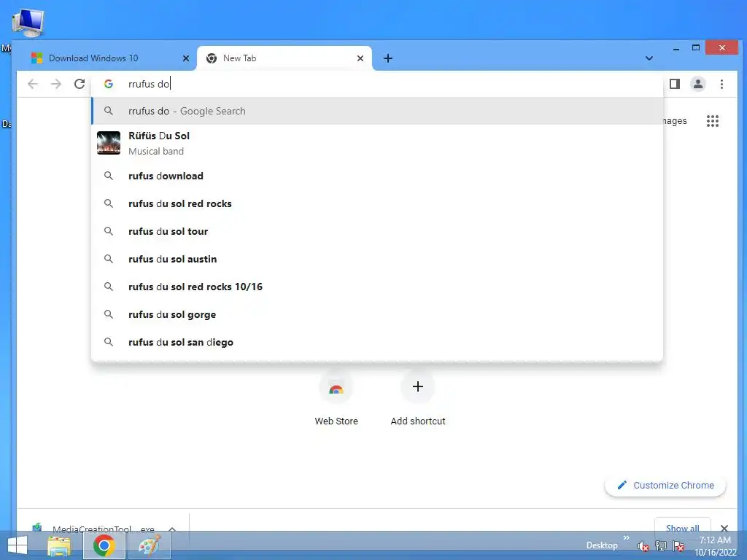Open Paint from the taskbar
747x560 pixels.
click(x=149, y=545)
